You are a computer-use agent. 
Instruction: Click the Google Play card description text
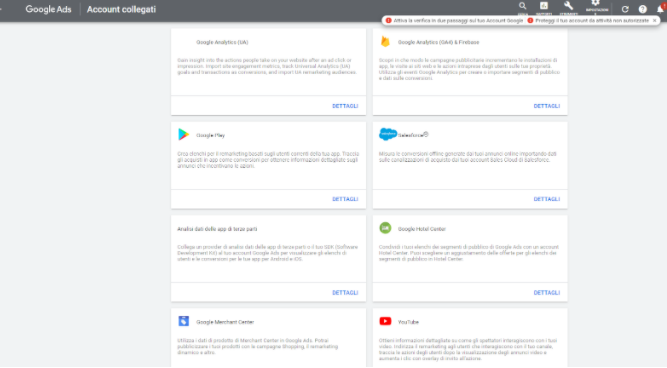point(268,160)
